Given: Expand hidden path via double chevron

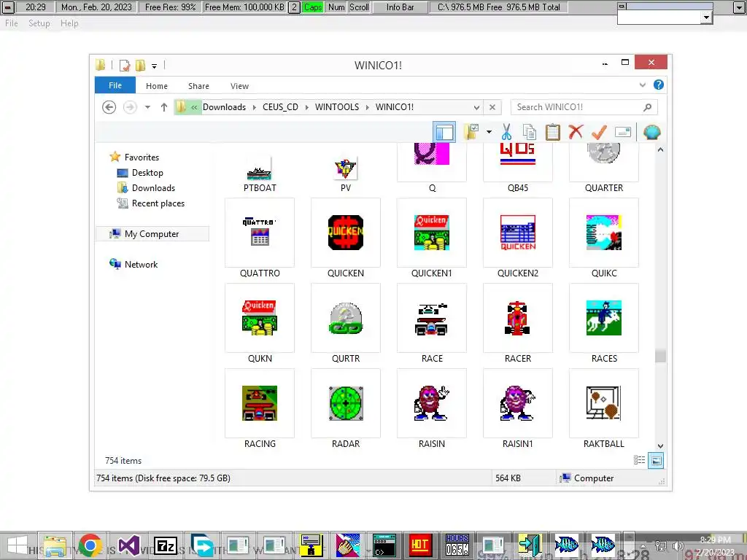Looking at the screenshot, I should 194,107.
